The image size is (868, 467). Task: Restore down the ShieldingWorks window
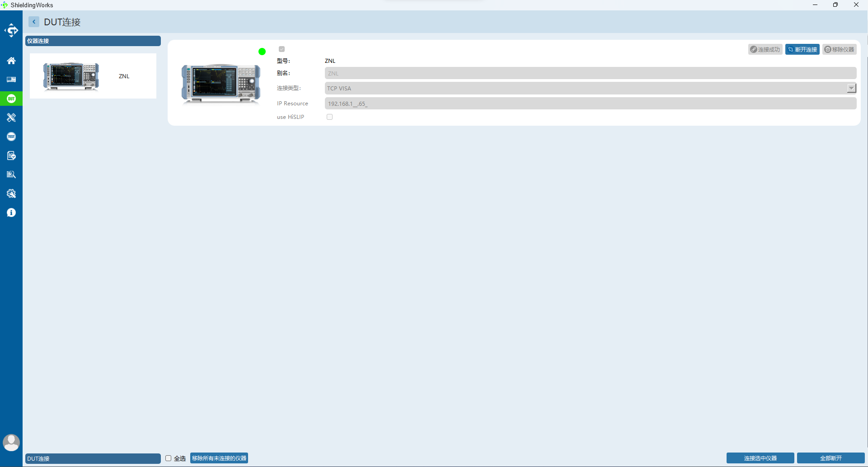(835, 5)
